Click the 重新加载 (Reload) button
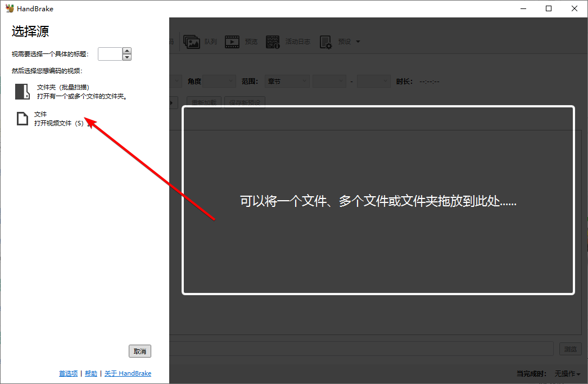 tap(203, 102)
